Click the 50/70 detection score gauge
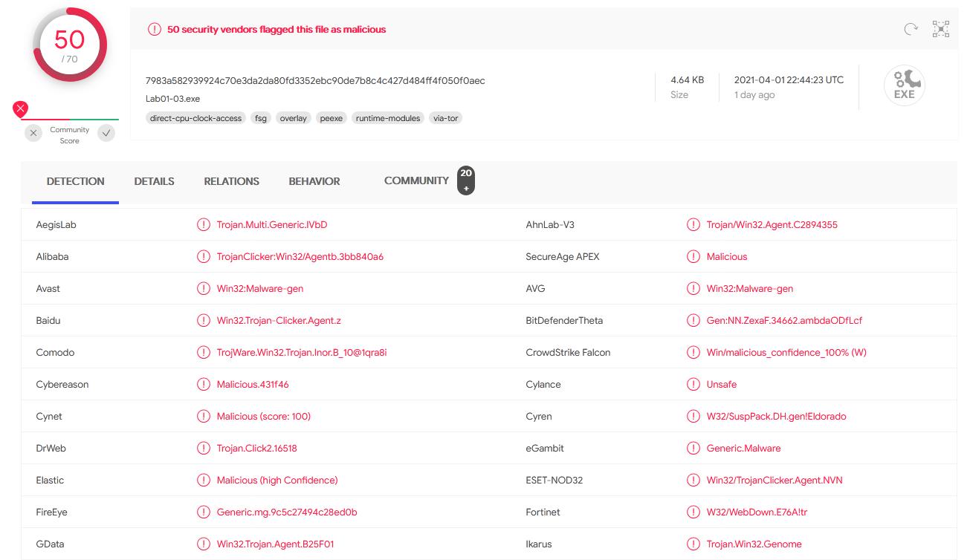Viewport: 970px width, 560px height. (x=70, y=45)
